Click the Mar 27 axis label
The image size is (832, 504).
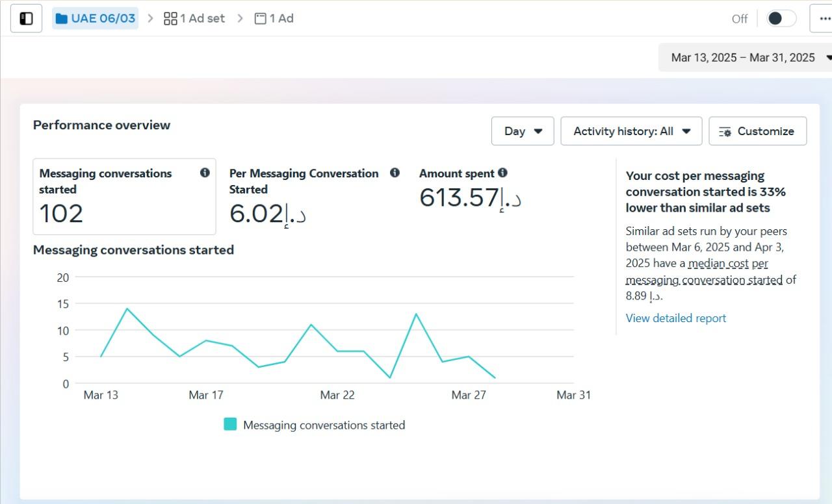pos(469,395)
